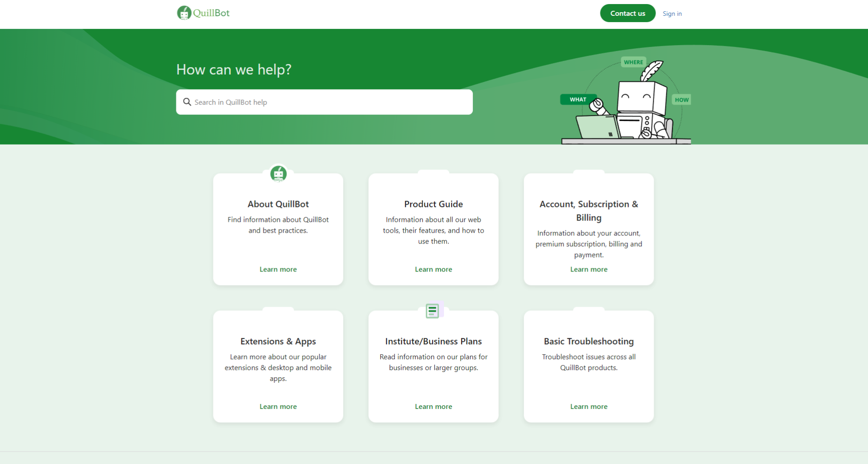Open Learn more under Account, Subscription & Billing
This screenshot has height=464, width=868.
point(589,269)
